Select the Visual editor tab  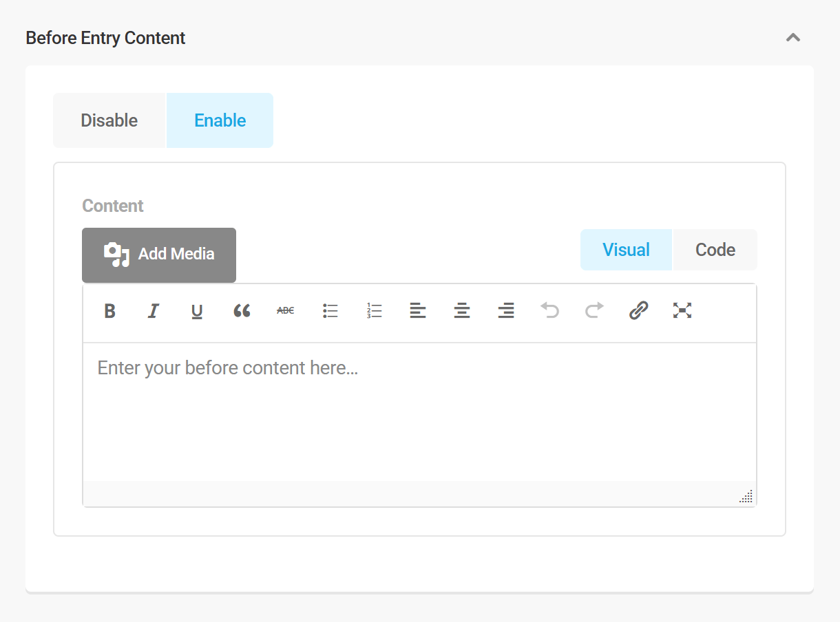[x=626, y=250]
